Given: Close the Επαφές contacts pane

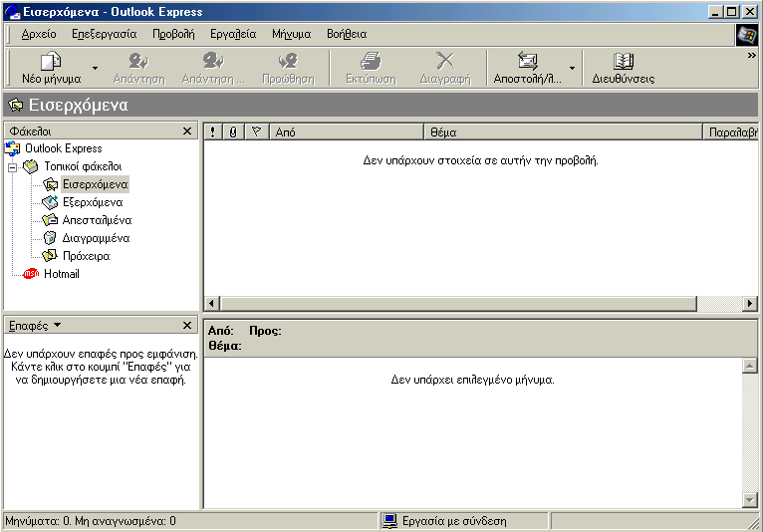Looking at the screenshot, I should 187,325.
